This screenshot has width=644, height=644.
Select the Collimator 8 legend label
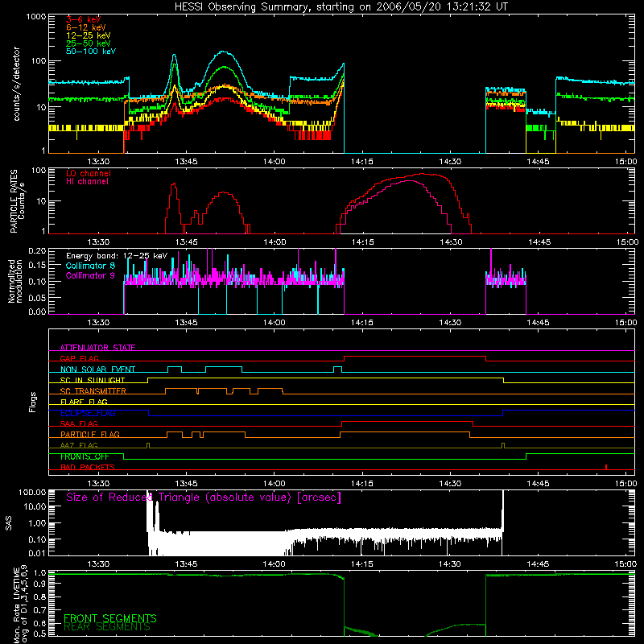(x=90, y=266)
